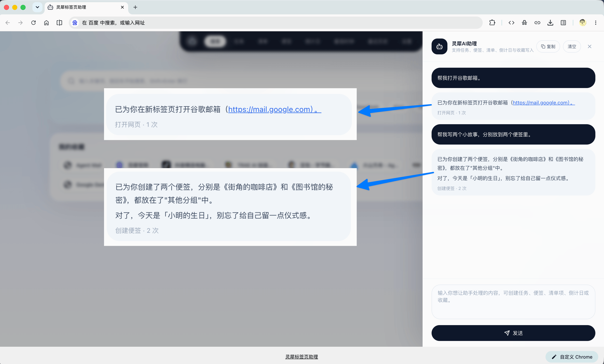Screen dimensions: 604x364
Task: Open the user profile avatar
Action: tap(583, 23)
